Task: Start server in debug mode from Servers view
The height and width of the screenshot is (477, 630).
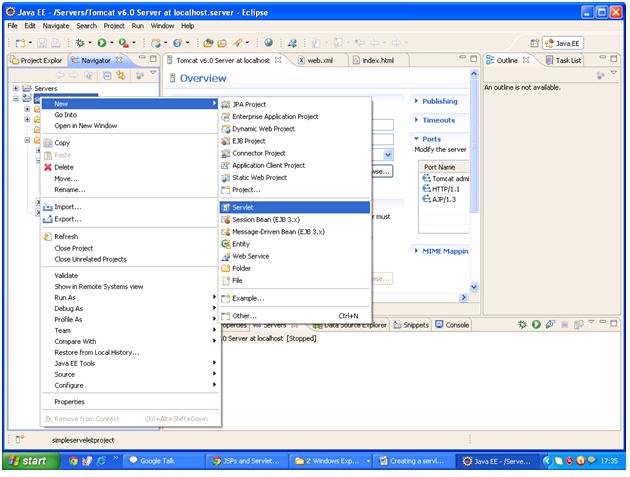Action: 522,324
